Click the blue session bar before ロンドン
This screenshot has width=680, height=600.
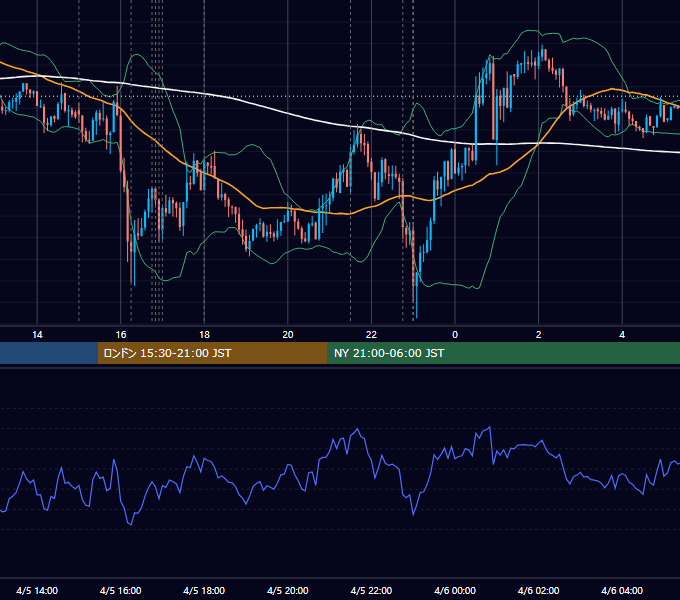[x=49, y=353]
